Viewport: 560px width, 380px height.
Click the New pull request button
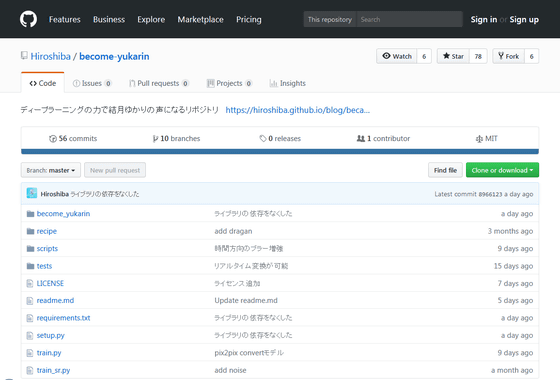click(115, 170)
